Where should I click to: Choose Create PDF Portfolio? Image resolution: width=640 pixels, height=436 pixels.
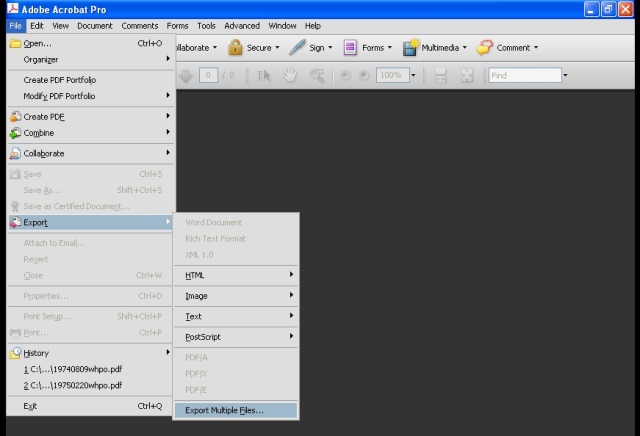(x=91, y=80)
